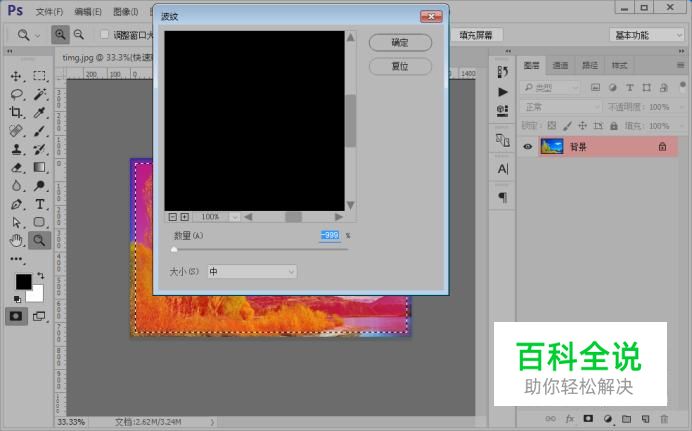Swap foreground and background colors
The image size is (692, 431).
point(41,276)
